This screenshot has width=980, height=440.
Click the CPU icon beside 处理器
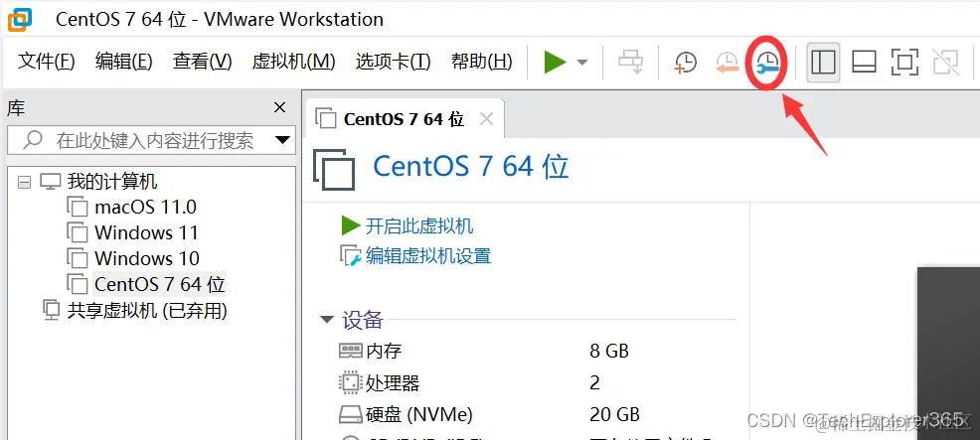point(351,382)
